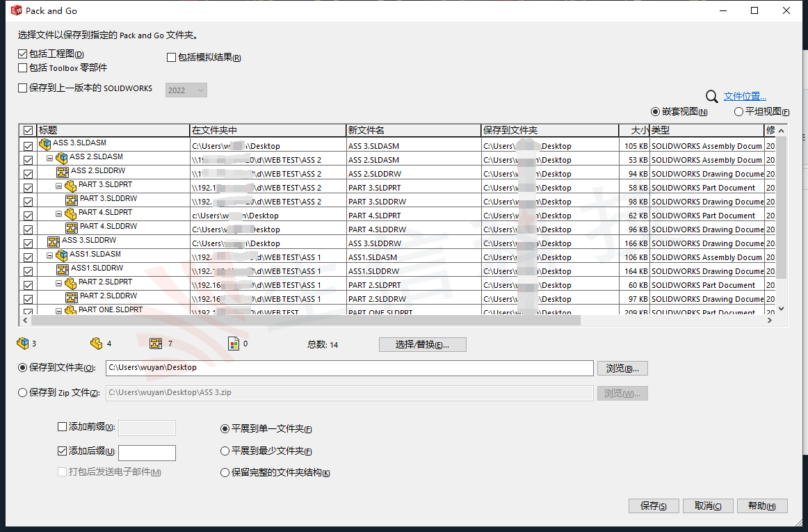
Task: Collapse the ASS 2.SLDASM tree node
Action: click(x=50, y=159)
